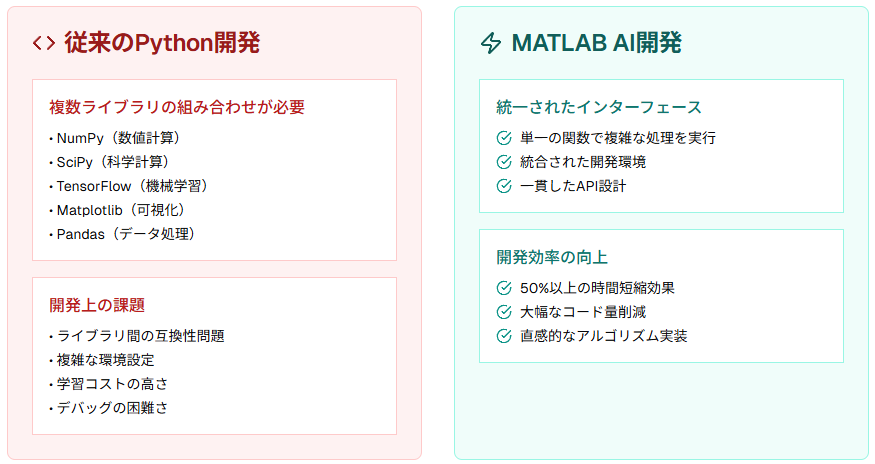Screen dimensions: 875x464
Task: Click the 統一されたインターフェース subheading
Action: [599, 107]
